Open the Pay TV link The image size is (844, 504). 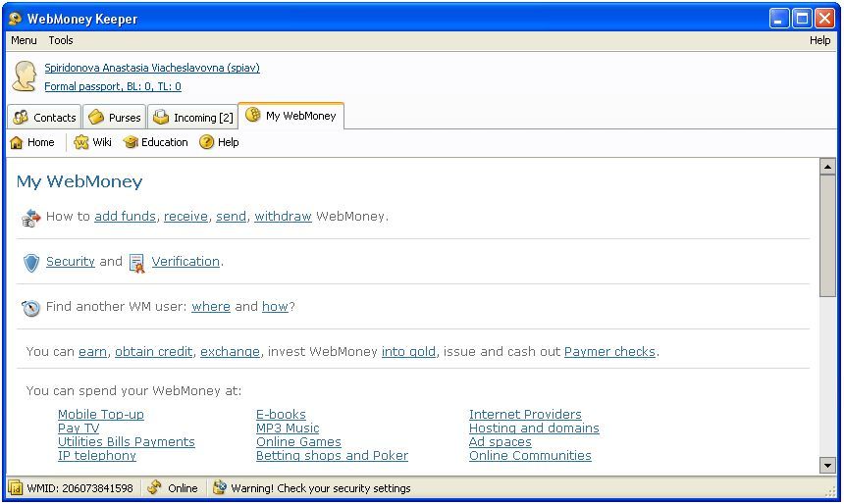pos(79,428)
